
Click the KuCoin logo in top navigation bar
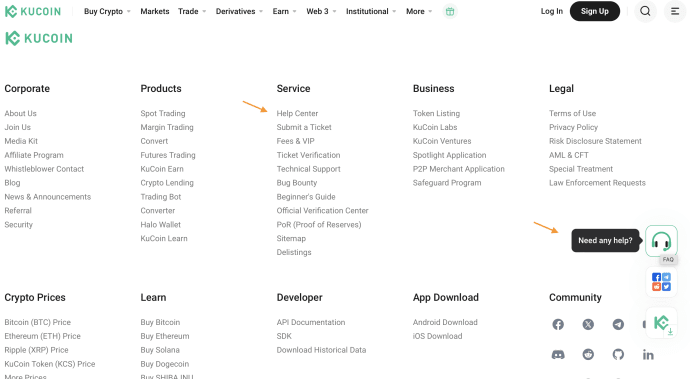coord(33,11)
